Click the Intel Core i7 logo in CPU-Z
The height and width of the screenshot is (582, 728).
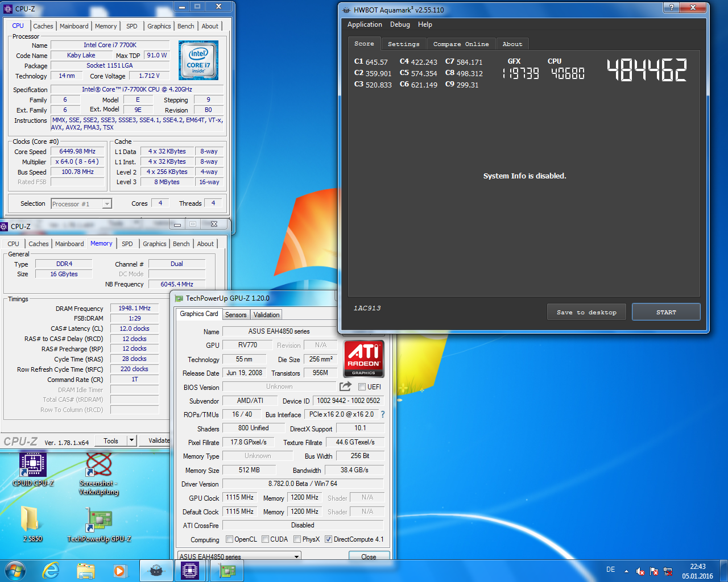click(198, 60)
